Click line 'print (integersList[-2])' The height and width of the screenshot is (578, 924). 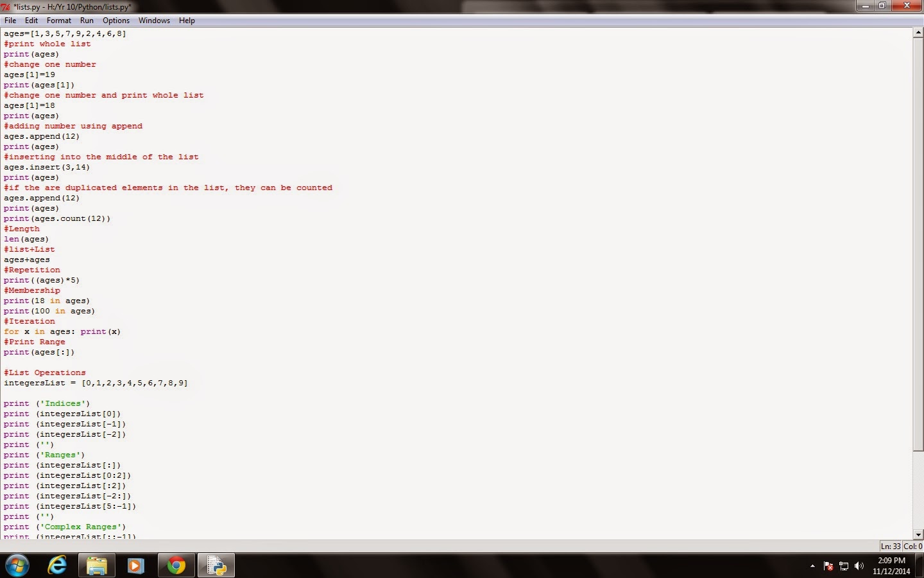[x=65, y=434]
